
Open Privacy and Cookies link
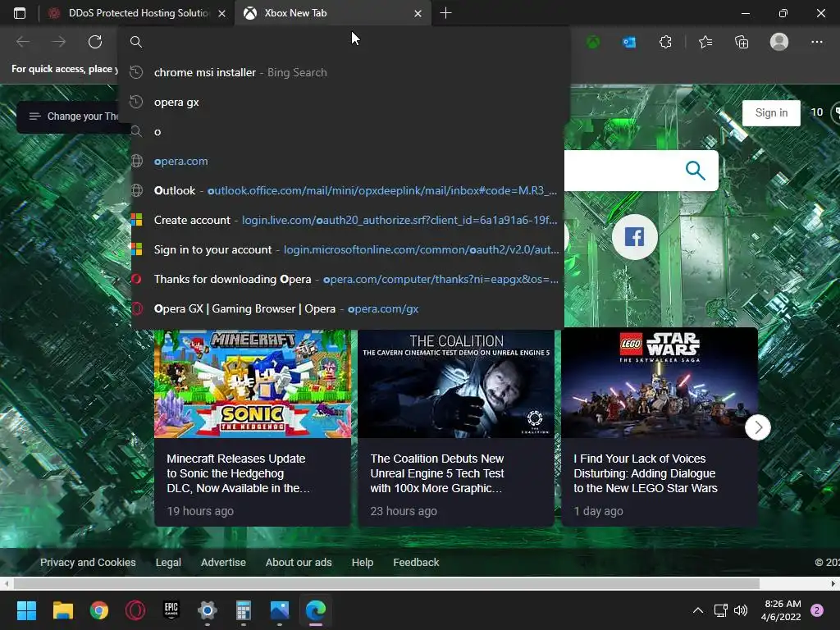click(x=88, y=563)
